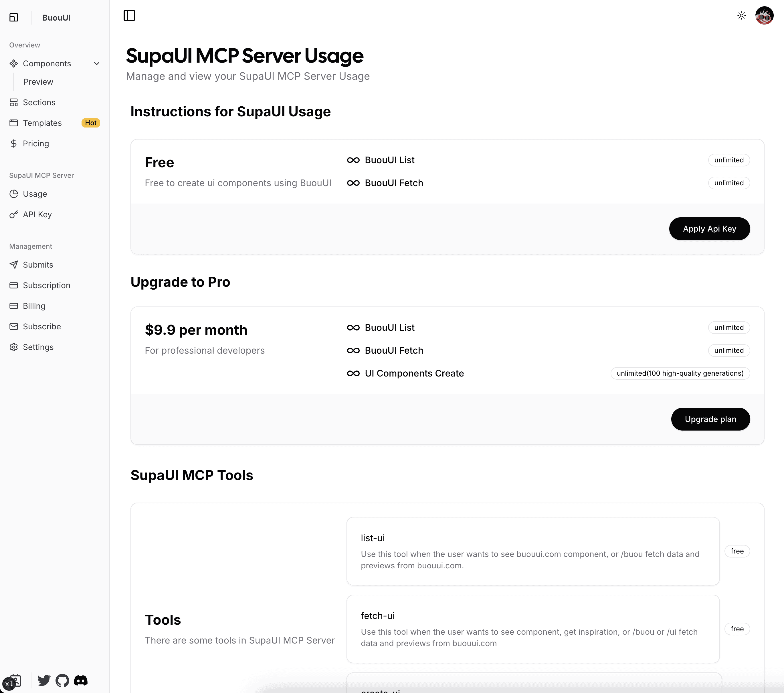Click the Submits paper-plane icon
This screenshot has height=693, width=784.
(x=14, y=264)
